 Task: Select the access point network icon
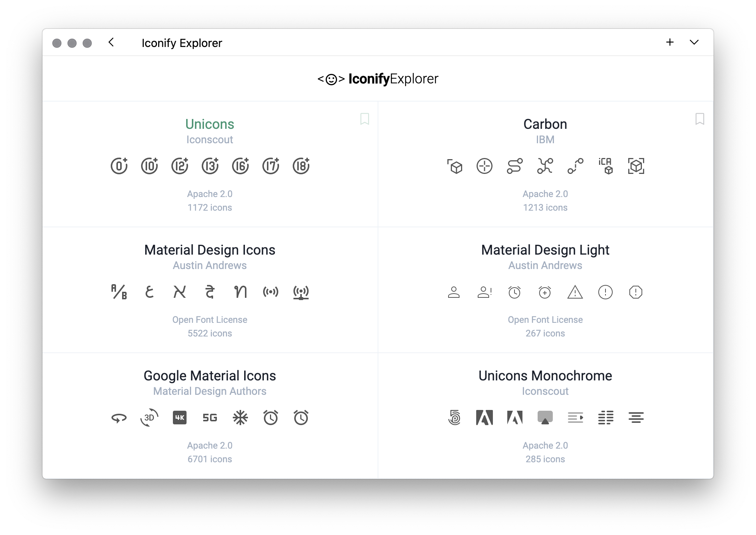[x=301, y=292]
